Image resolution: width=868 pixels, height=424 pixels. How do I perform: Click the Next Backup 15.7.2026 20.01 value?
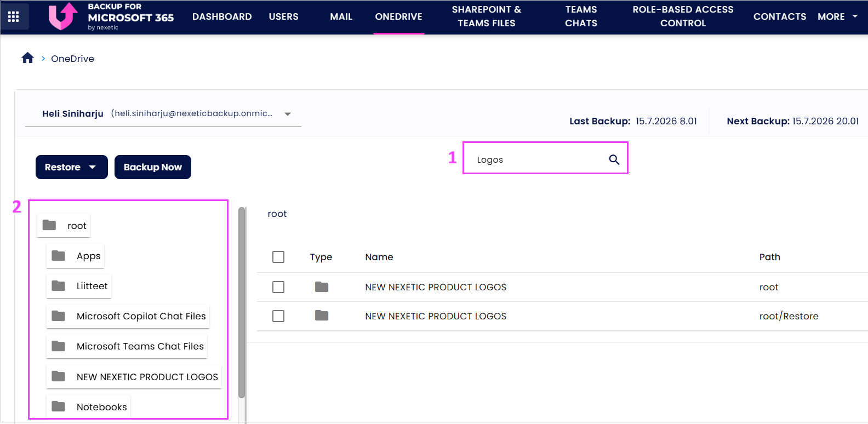[826, 121]
